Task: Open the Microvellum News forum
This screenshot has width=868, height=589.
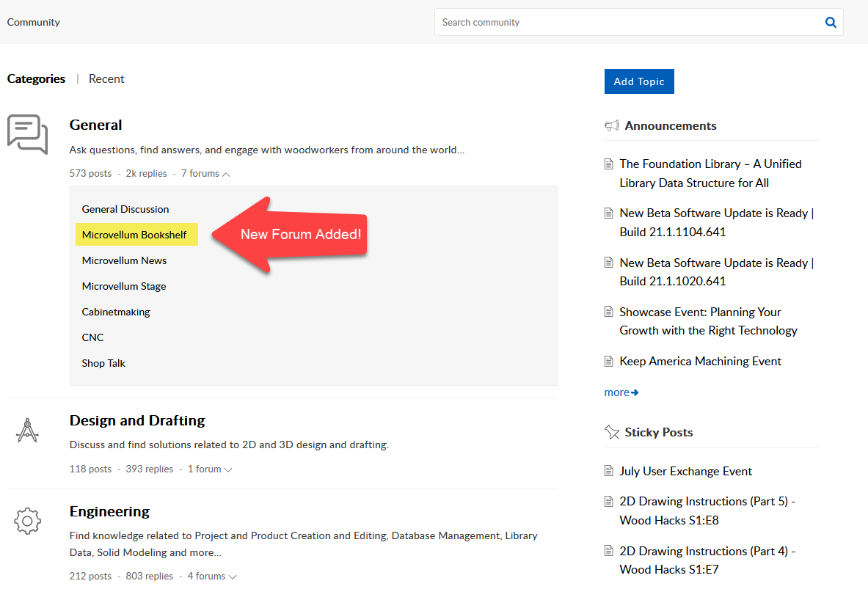Action: point(124,260)
